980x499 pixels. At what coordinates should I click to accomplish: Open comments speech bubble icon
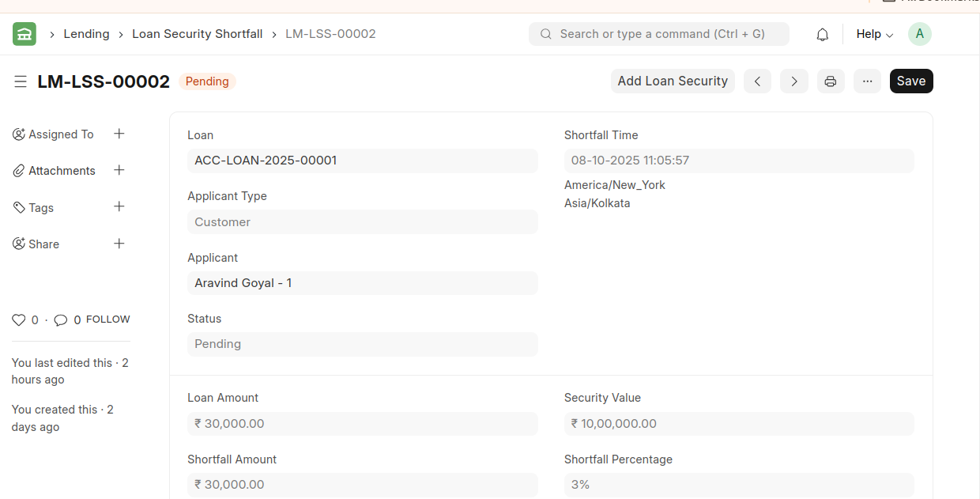(x=61, y=320)
